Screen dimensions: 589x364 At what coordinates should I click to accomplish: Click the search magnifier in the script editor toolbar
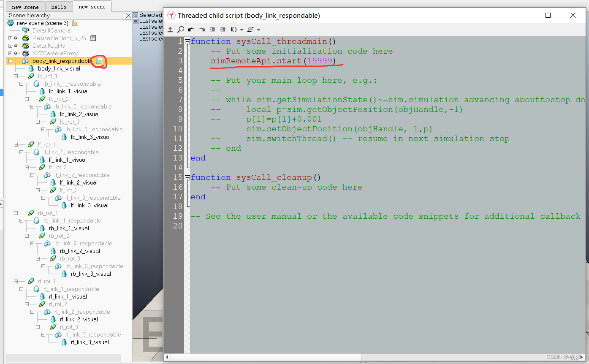(181, 29)
